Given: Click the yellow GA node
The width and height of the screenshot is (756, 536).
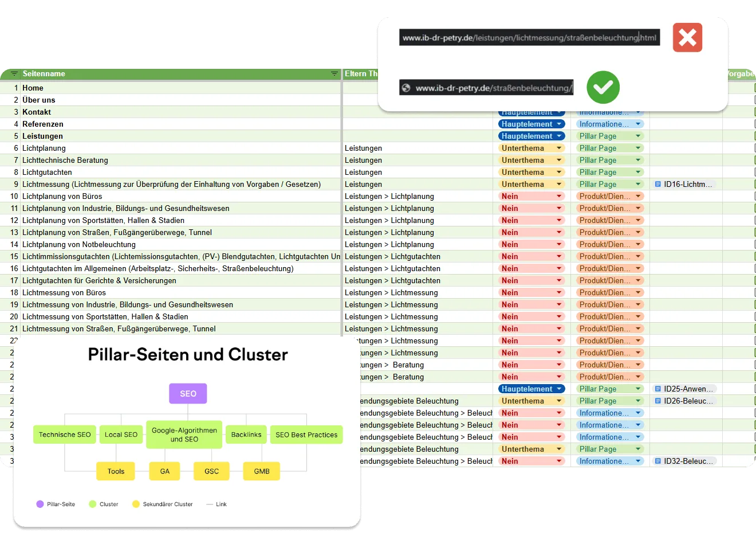Looking at the screenshot, I should click(x=165, y=471).
